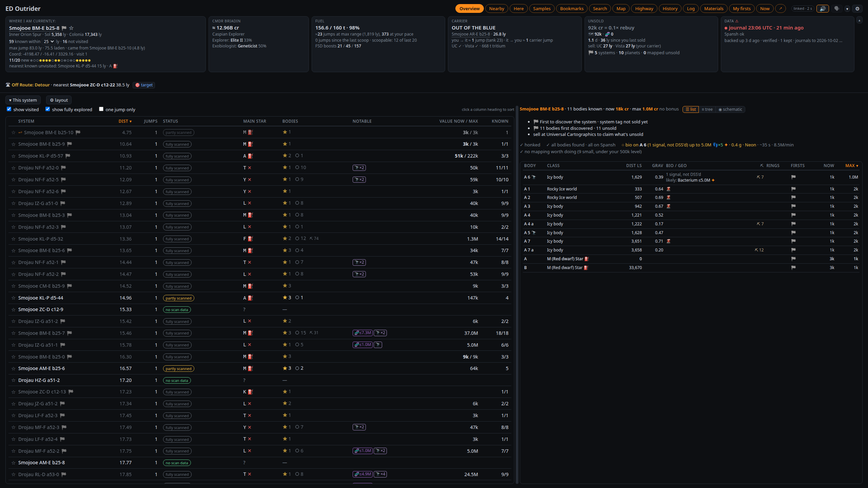The image size is (868, 488).
Task: Open the Smojooe ZC-D c12-9 system row
Action: 260,309
